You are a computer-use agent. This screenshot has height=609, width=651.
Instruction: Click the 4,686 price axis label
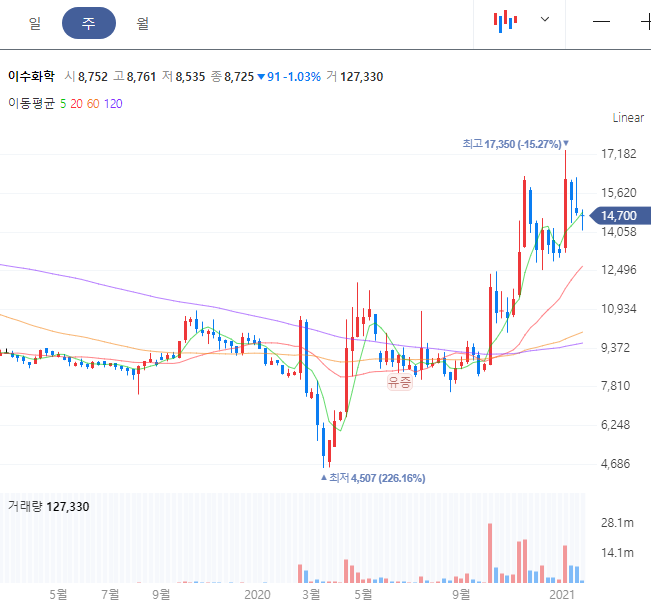(x=615, y=463)
